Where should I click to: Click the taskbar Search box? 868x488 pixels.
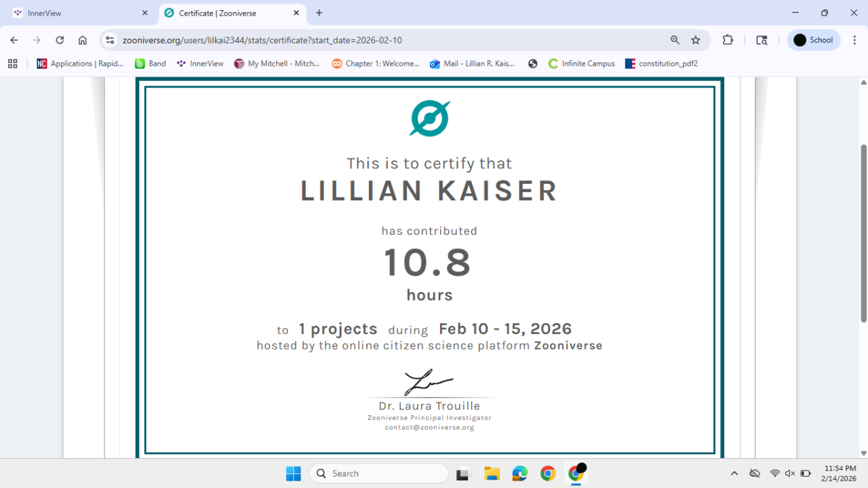tap(379, 474)
